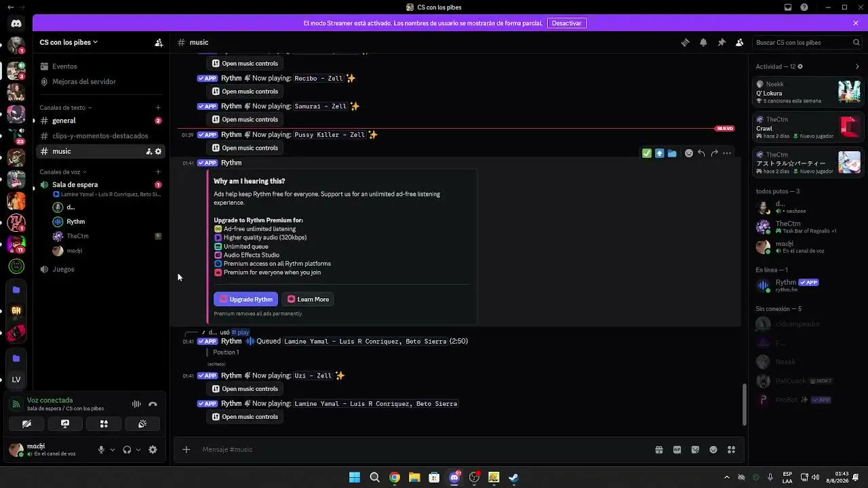Open Neekk's Q' Lokura activity card
This screenshot has height=488, width=868.
808,92
